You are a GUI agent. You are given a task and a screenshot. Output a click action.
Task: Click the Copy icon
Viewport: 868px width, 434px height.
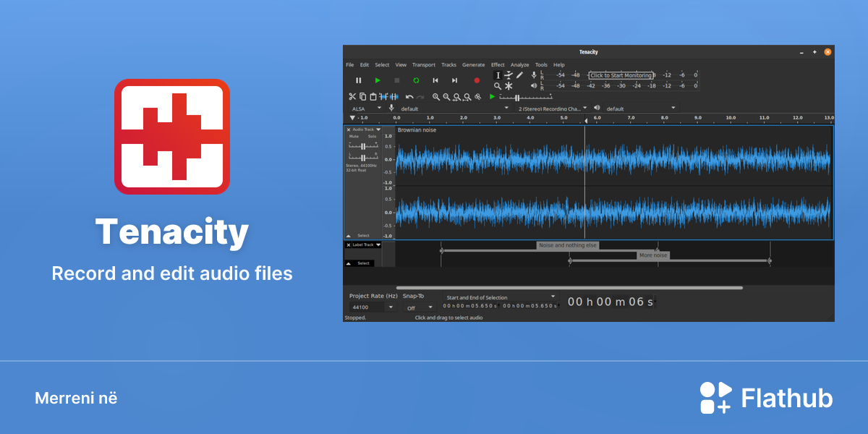[363, 96]
